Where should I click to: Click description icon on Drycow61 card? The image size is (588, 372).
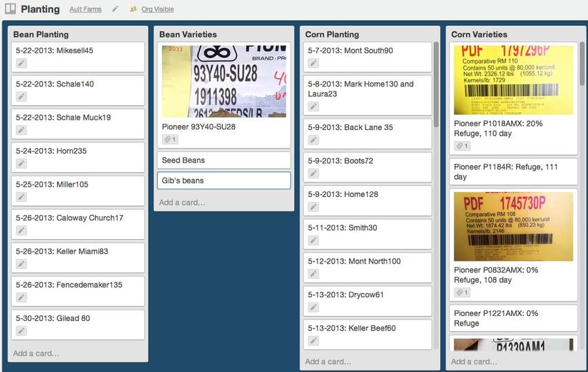(x=313, y=307)
